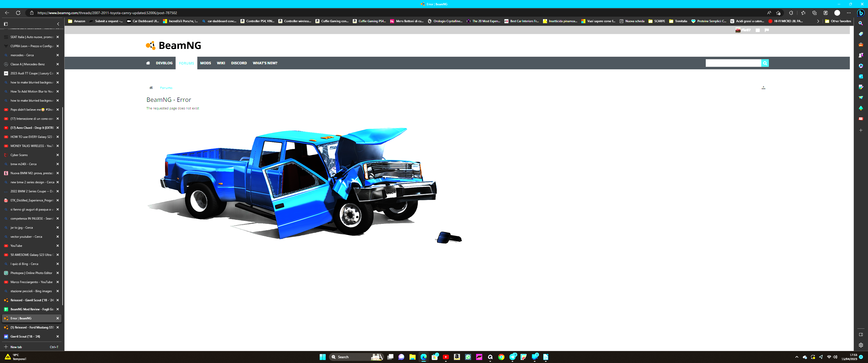
Task: Click the Forums breadcrumb link
Action: [166, 88]
